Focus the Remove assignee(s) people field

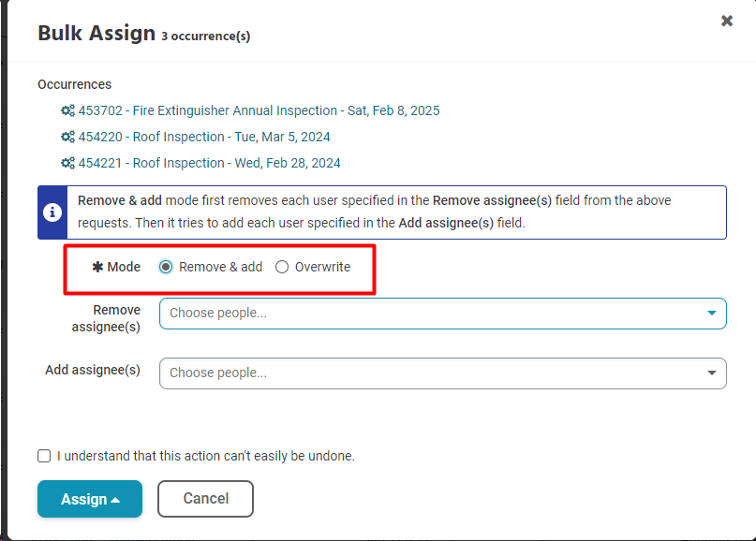442,314
